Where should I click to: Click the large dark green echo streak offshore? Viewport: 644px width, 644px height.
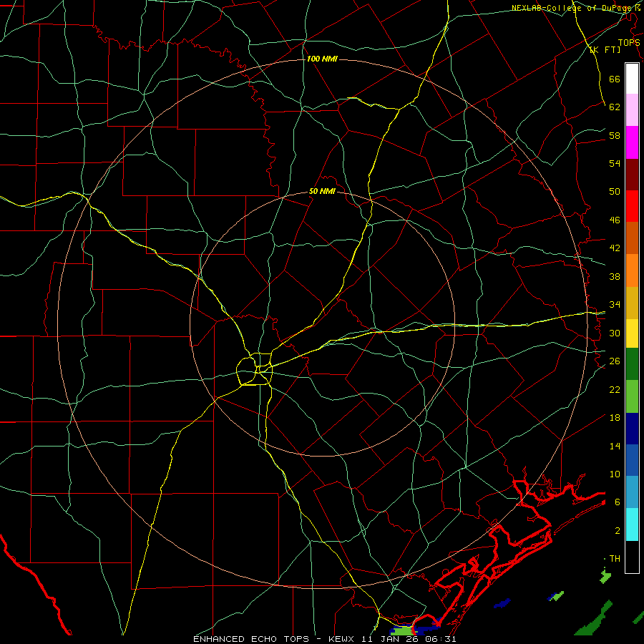coord(594,620)
